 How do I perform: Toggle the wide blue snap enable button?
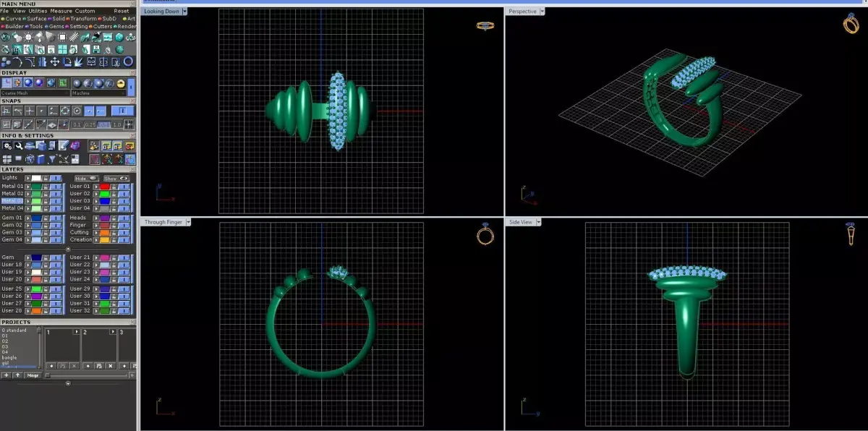click(122, 111)
